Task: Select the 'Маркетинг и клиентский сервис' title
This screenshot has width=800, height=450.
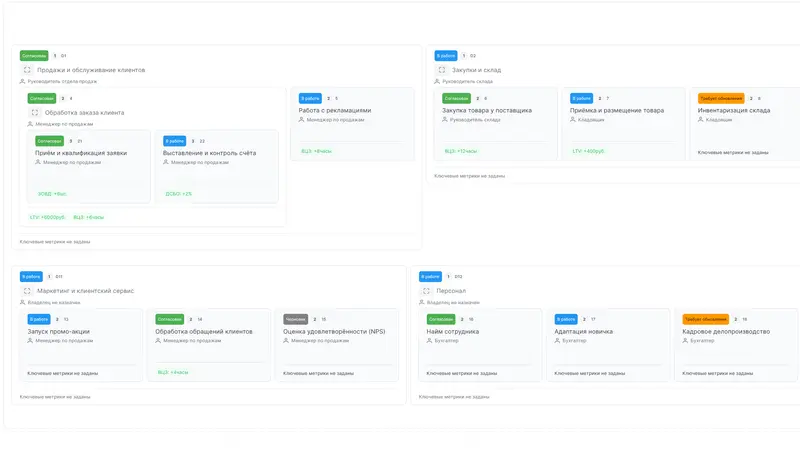Action: (85, 291)
